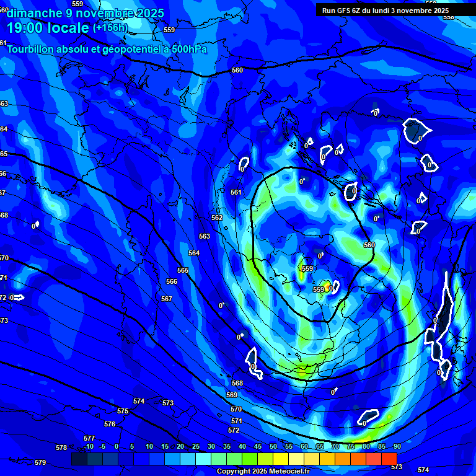The width and height of the screenshot is (476, 476).
Task: Click the 562 contour label
Action: click(217, 218)
